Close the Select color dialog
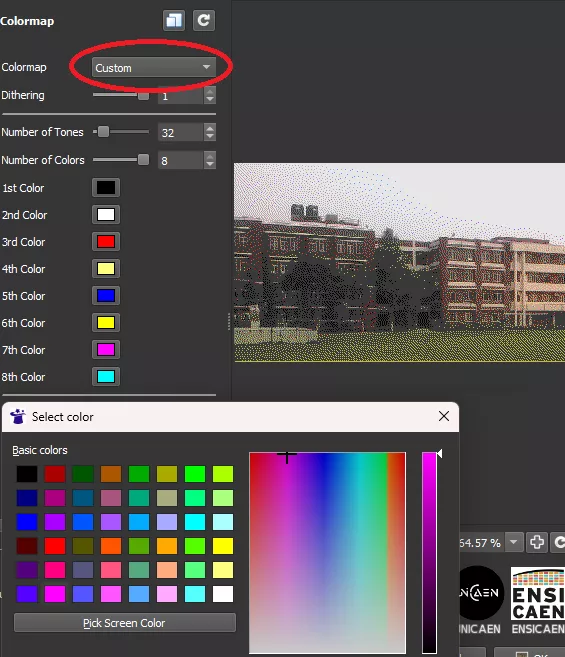Viewport: 565px width, 657px height. (444, 416)
